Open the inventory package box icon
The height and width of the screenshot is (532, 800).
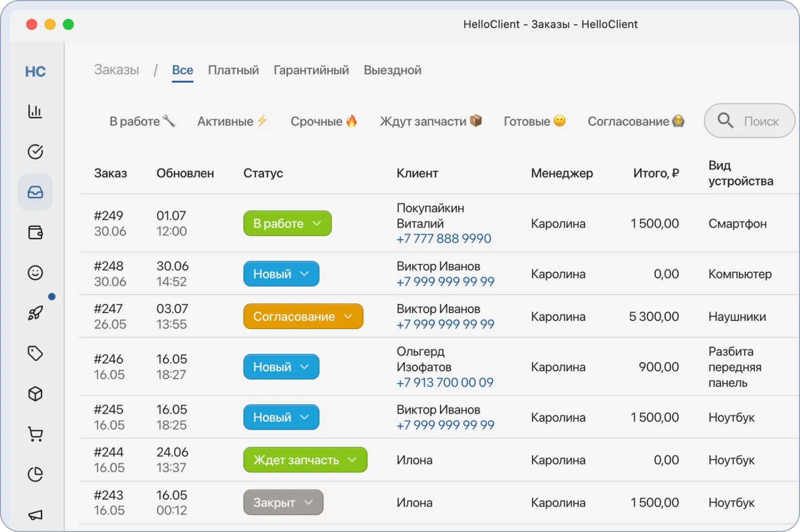click(x=35, y=394)
